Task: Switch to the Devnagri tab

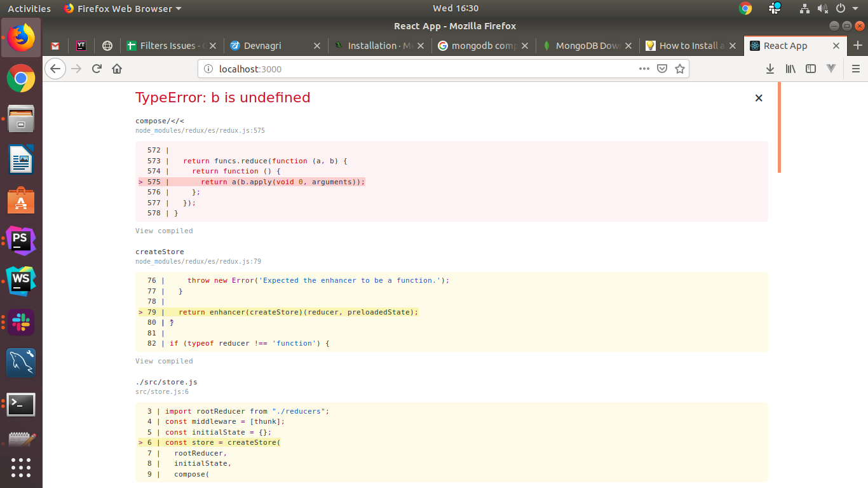Action: pyautogui.click(x=276, y=46)
